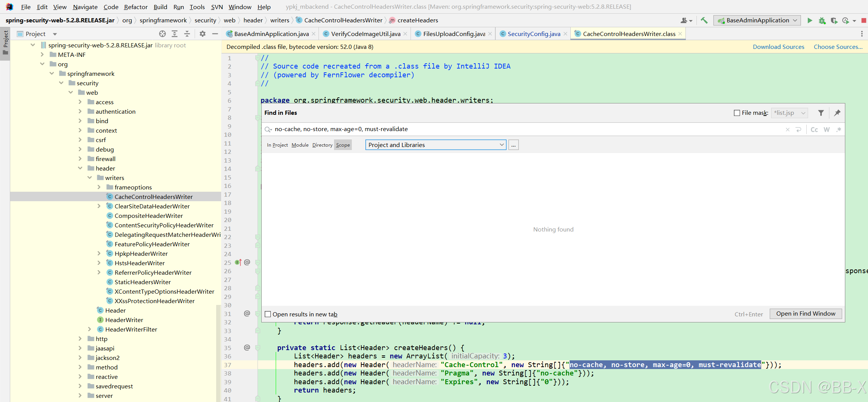Enable the File mask checkbox
This screenshot has width=868, height=402.
point(737,113)
